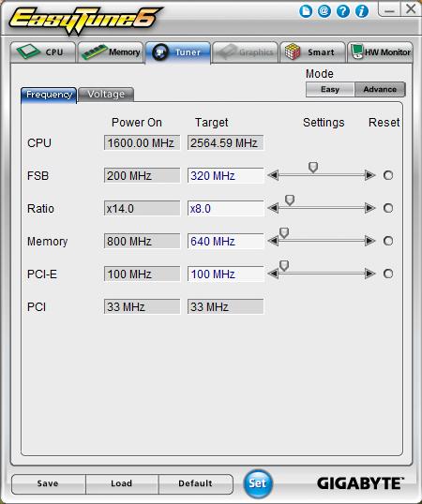Click the Ratio power-on value x14.0
The image size is (422, 504).
pos(142,208)
